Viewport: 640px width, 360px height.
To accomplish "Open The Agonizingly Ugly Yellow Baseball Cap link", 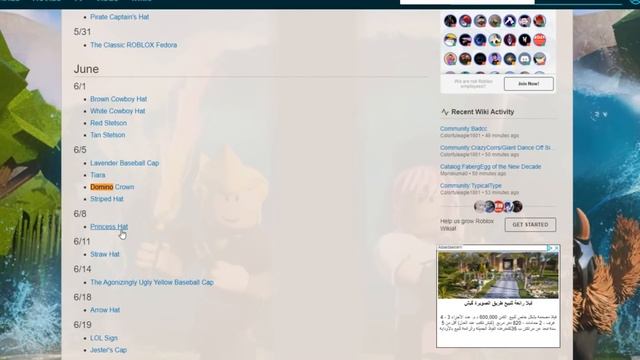I will (152, 282).
